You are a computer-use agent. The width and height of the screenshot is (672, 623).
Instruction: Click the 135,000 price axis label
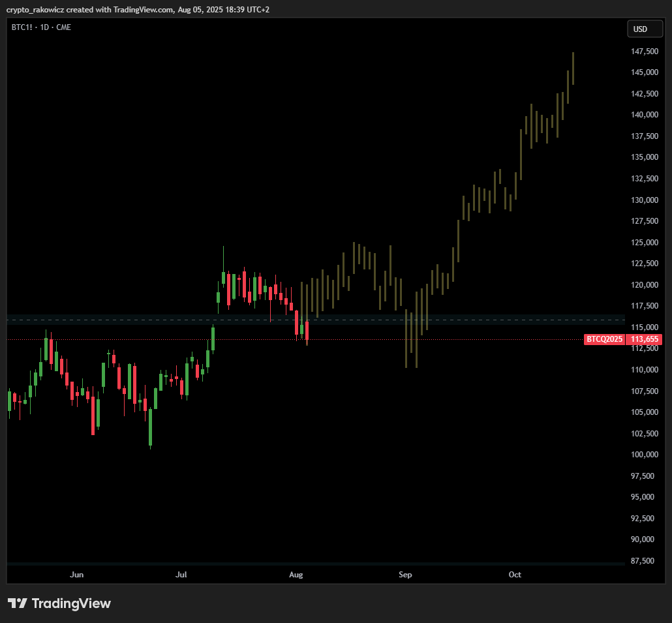pyautogui.click(x=645, y=157)
